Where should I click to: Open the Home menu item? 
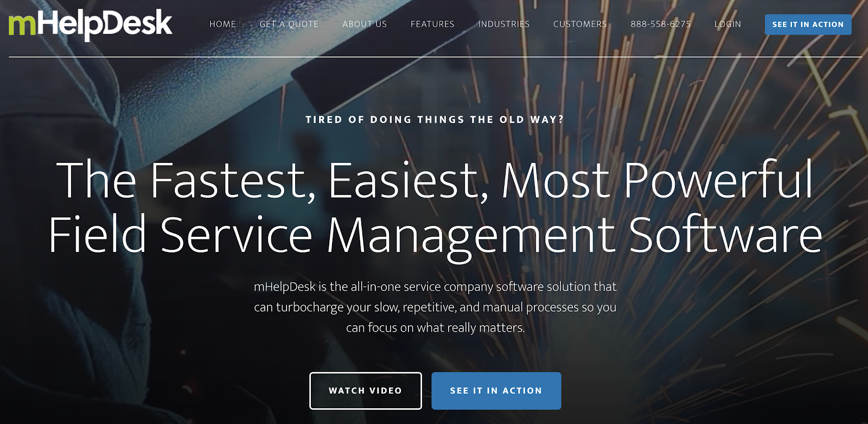coord(222,24)
